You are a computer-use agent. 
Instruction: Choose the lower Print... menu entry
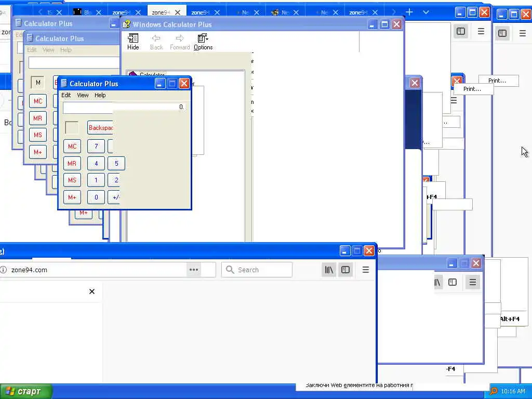tap(473, 89)
